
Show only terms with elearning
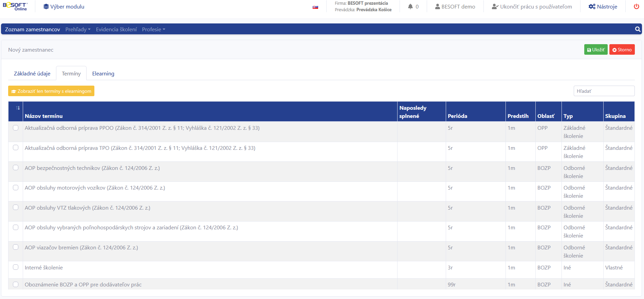[51, 91]
